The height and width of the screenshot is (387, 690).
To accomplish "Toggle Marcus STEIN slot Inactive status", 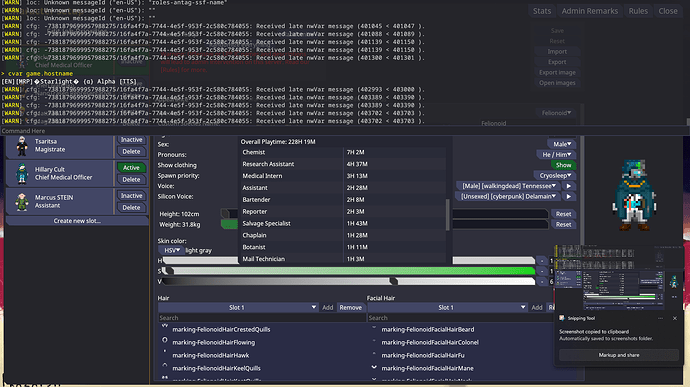I will point(131,195).
